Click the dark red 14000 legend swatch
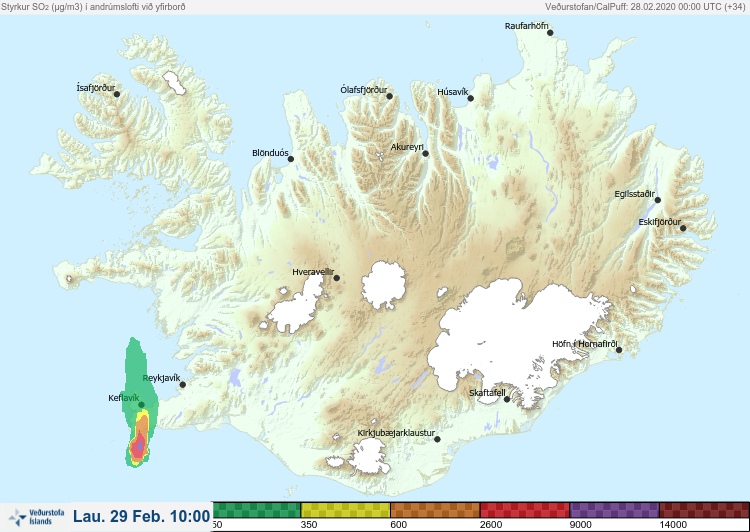750x532 pixels. [704, 510]
